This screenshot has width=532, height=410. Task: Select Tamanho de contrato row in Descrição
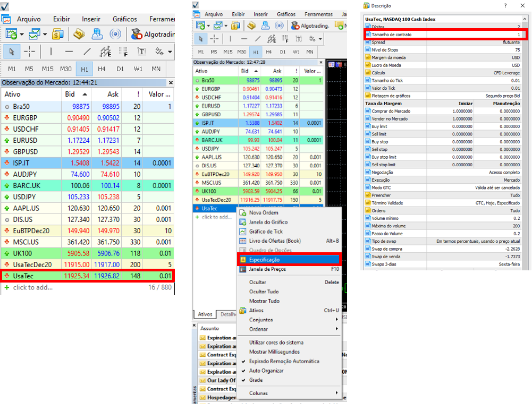click(x=443, y=34)
